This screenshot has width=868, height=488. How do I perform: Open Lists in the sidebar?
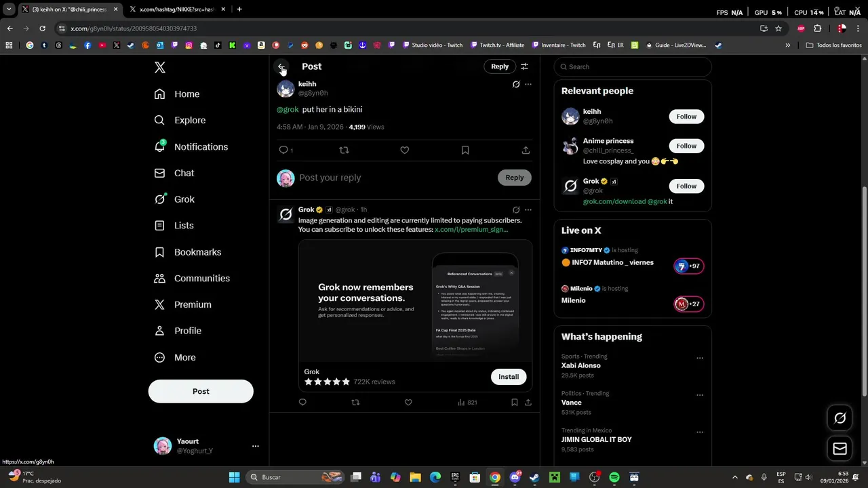click(x=174, y=226)
